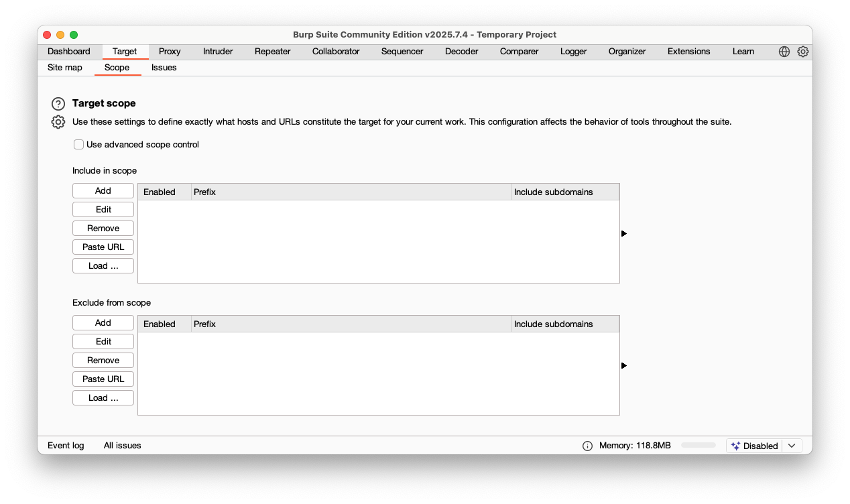850x504 pixels.
Task: Click Include subdomains header in Include table
Action: [565, 192]
